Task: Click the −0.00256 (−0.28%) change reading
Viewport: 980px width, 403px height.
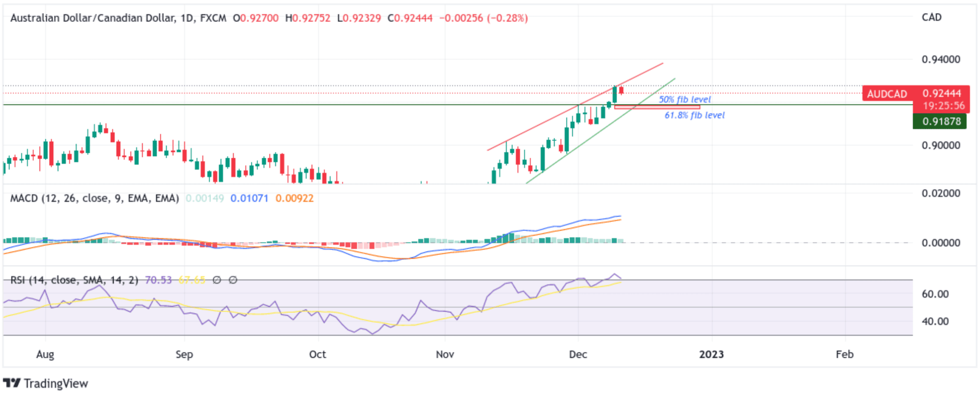Action: pos(483,18)
